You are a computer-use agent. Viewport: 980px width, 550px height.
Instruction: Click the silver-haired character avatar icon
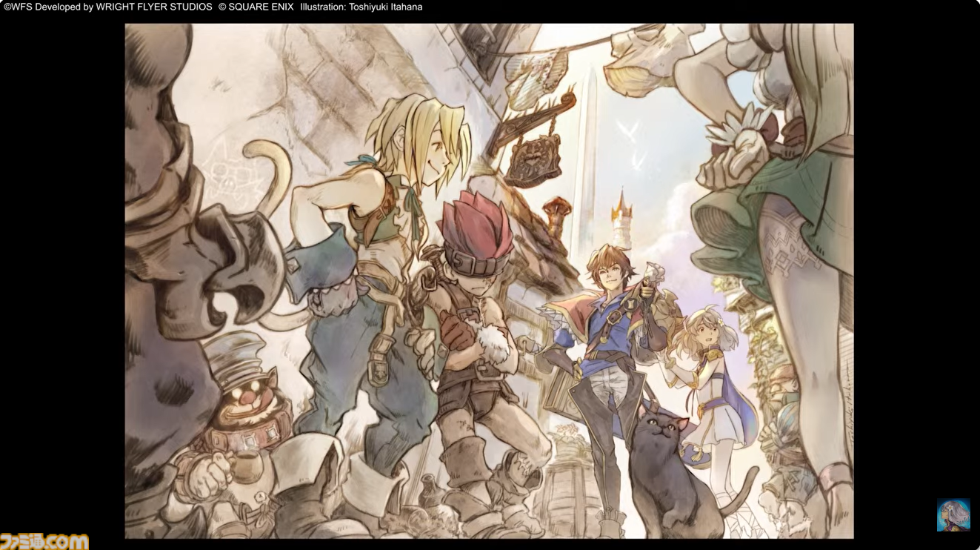953,515
